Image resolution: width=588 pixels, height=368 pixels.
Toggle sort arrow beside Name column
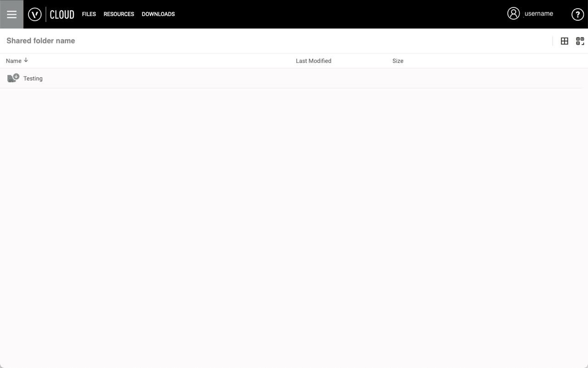pos(26,60)
